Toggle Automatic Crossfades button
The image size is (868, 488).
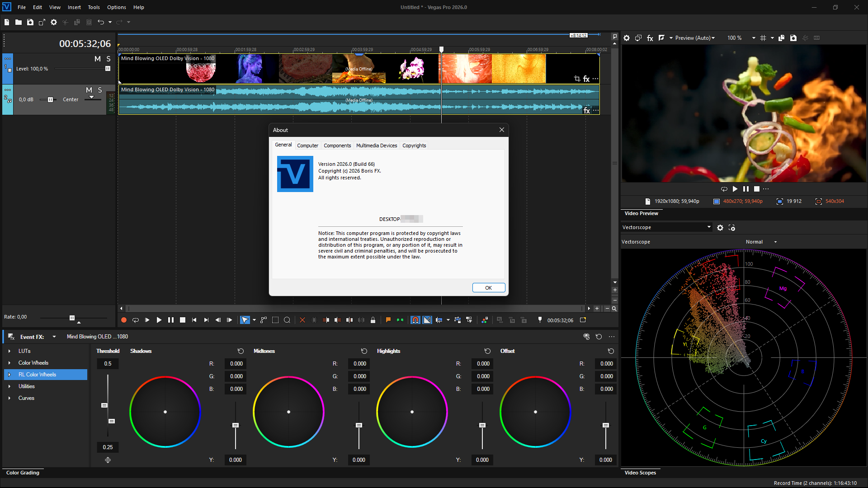[427, 320]
